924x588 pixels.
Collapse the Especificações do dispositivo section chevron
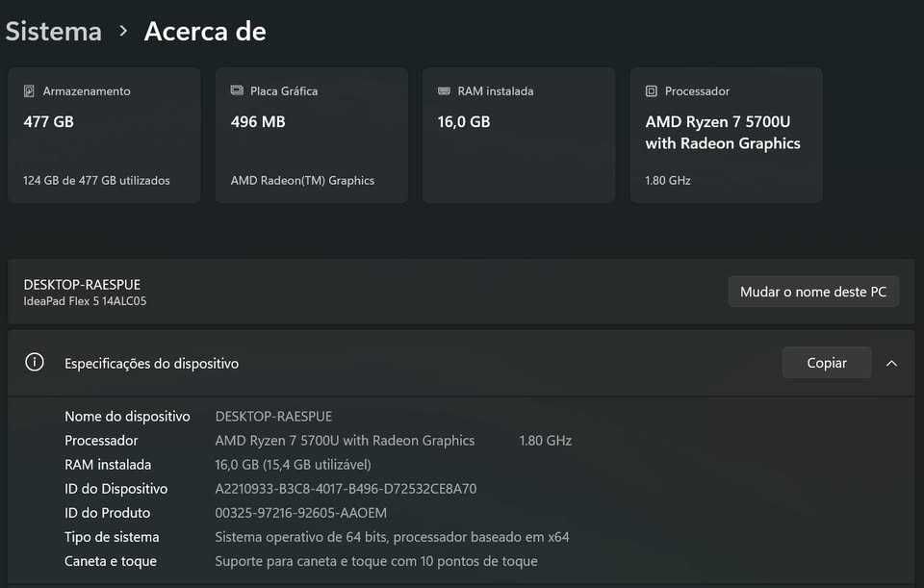[891, 363]
